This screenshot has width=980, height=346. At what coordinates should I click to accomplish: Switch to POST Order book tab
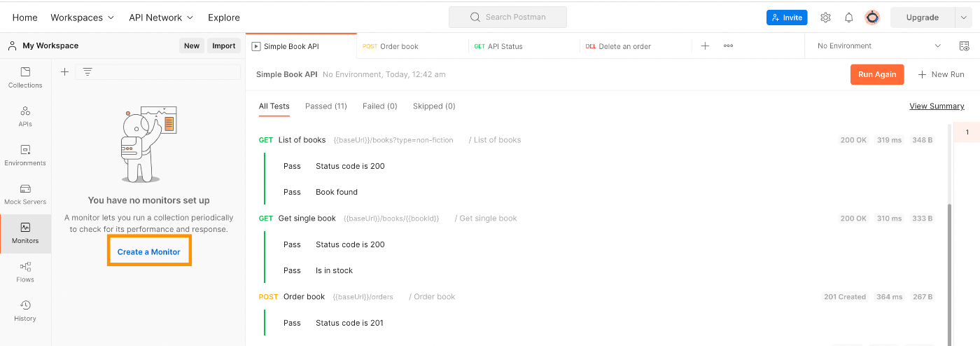click(x=412, y=46)
